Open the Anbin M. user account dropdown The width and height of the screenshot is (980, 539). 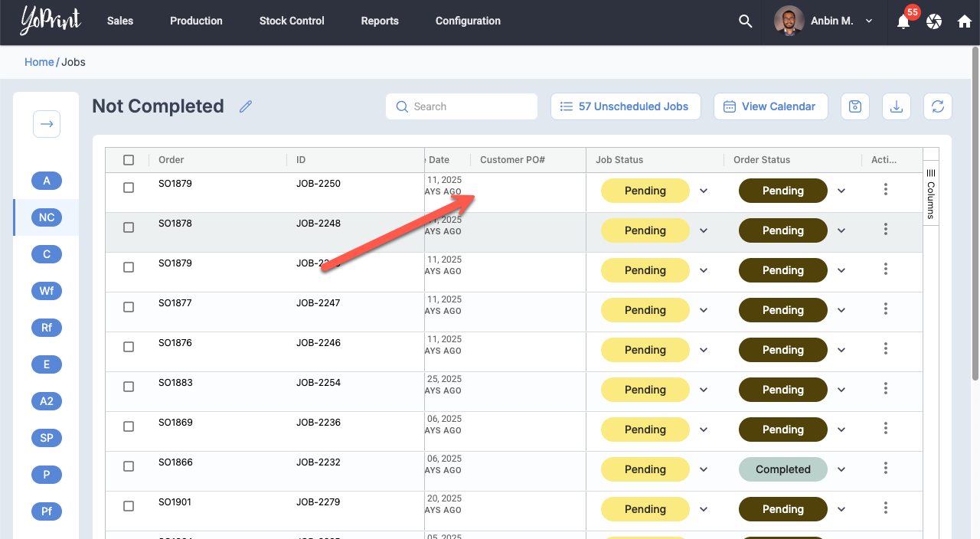[x=824, y=21]
